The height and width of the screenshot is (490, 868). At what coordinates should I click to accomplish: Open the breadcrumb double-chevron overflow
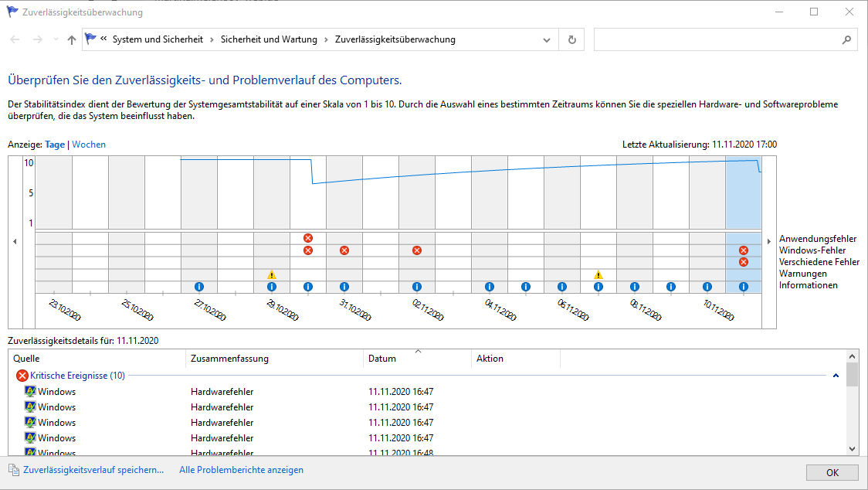pos(103,39)
